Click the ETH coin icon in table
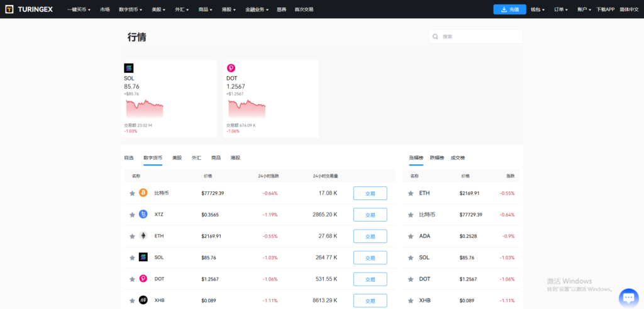Viewport: 644px width, 309px height. tap(143, 236)
